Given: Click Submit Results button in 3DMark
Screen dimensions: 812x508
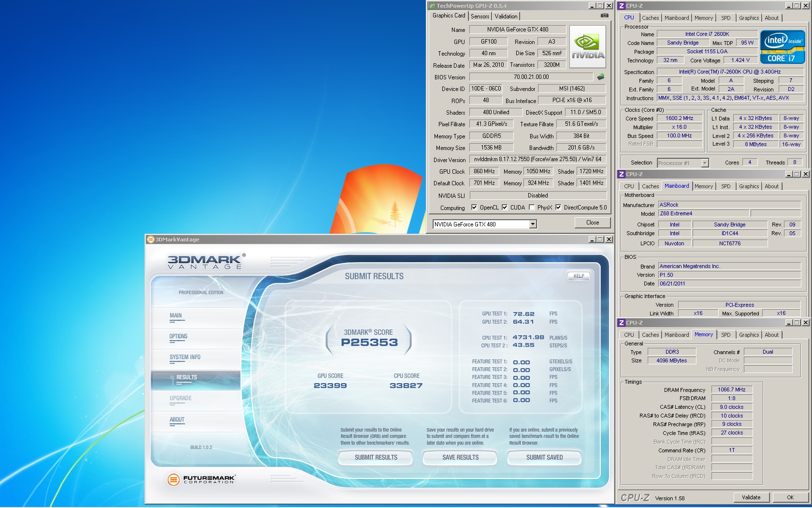Looking at the screenshot, I should (376, 457).
